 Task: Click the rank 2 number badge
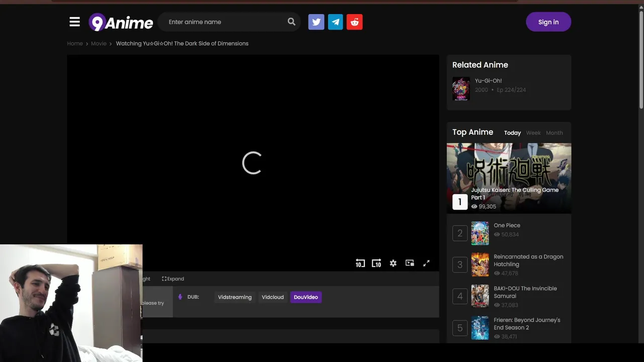pyautogui.click(x=460, y=233)
